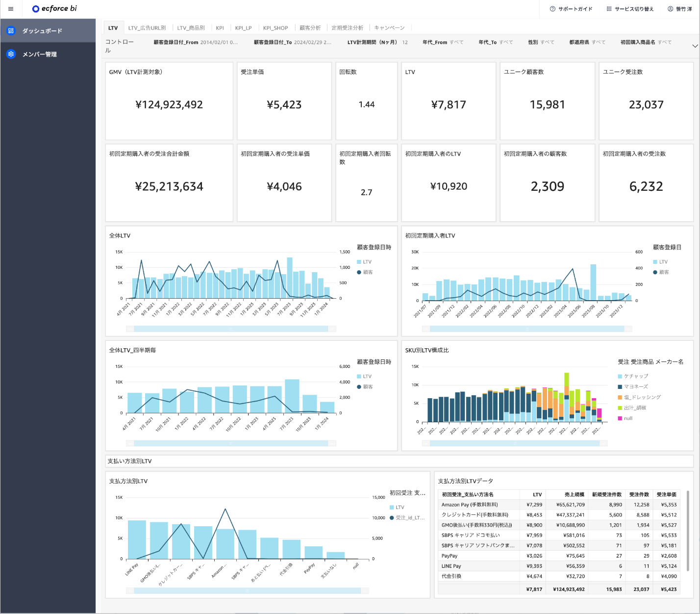The width and height of the screenshot is (700, 614).
Task: Switch to the 定期受注分析 tab
Action: (347, 28)
